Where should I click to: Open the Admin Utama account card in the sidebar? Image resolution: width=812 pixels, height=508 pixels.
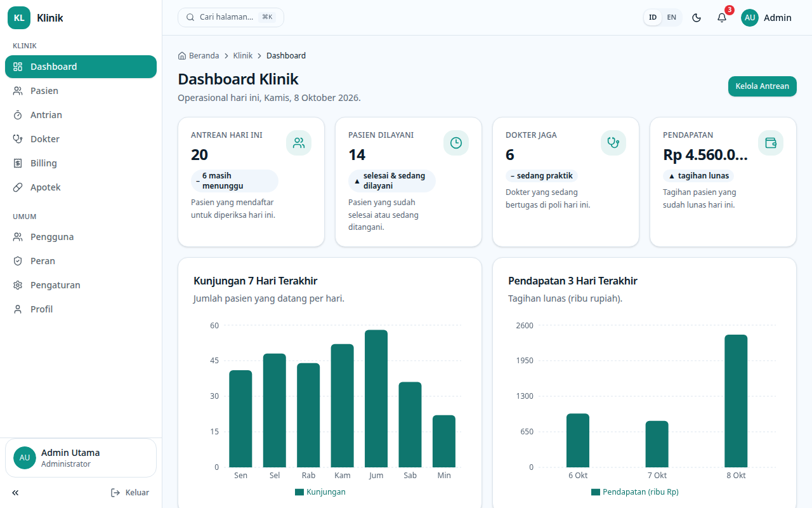point(81,458)
